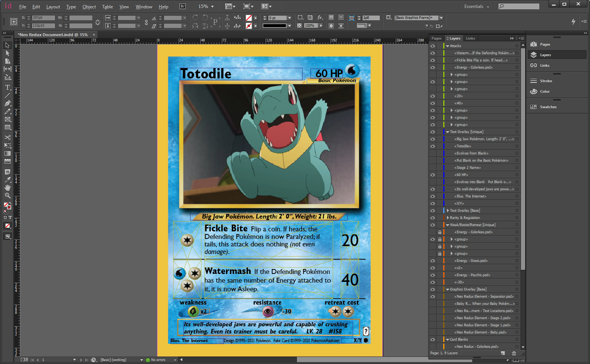590x364 pixels.
Task: Open the Swatches panel
Action: coord(548,107)
